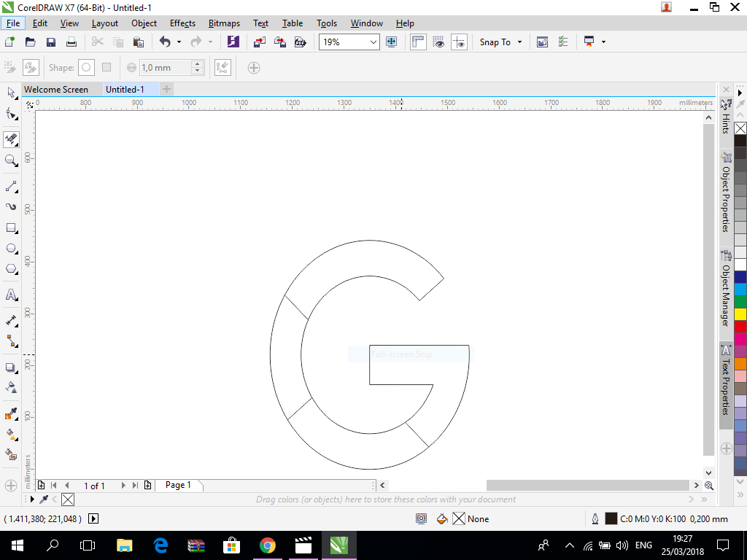Select the Smart Fill tool
This screenshot has width=747, height=560.
[11, 455]
